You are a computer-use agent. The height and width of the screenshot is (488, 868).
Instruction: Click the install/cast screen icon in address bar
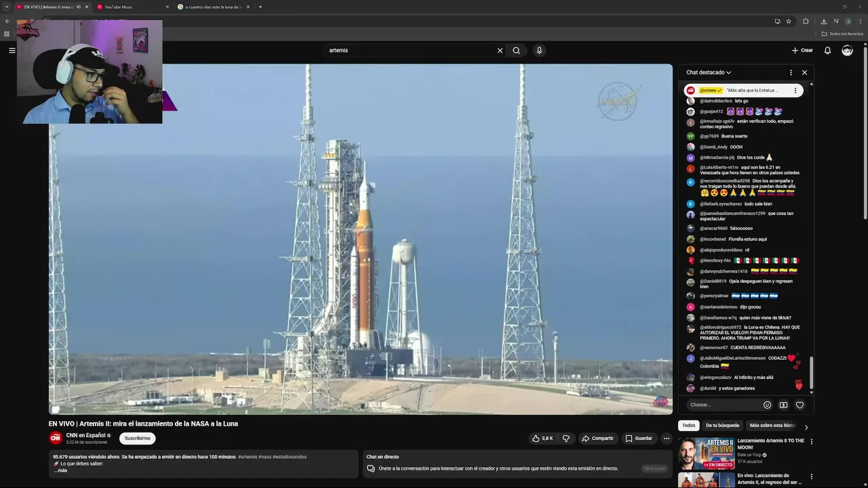(x=777, y=21)
